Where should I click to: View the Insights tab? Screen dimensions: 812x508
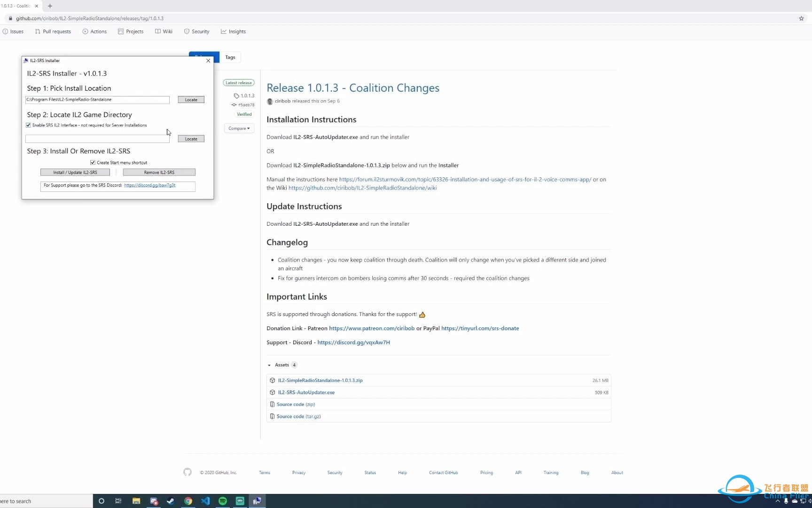tap(234, 32)
